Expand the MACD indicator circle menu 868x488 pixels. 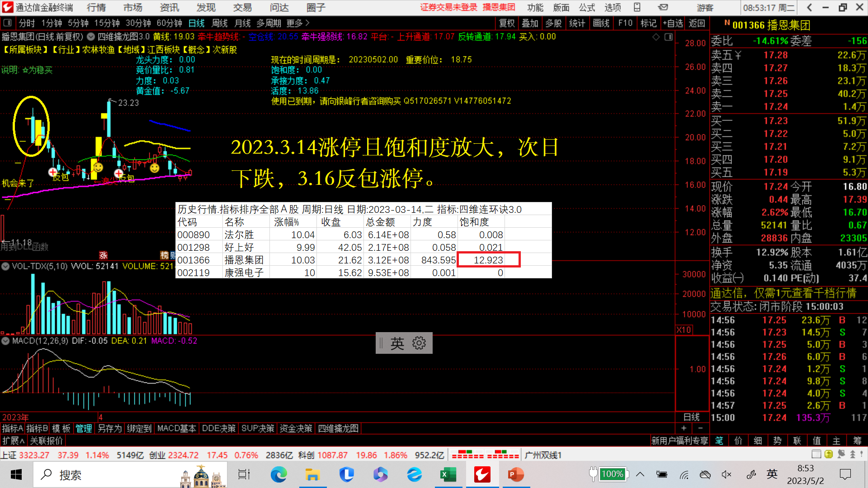5,341
